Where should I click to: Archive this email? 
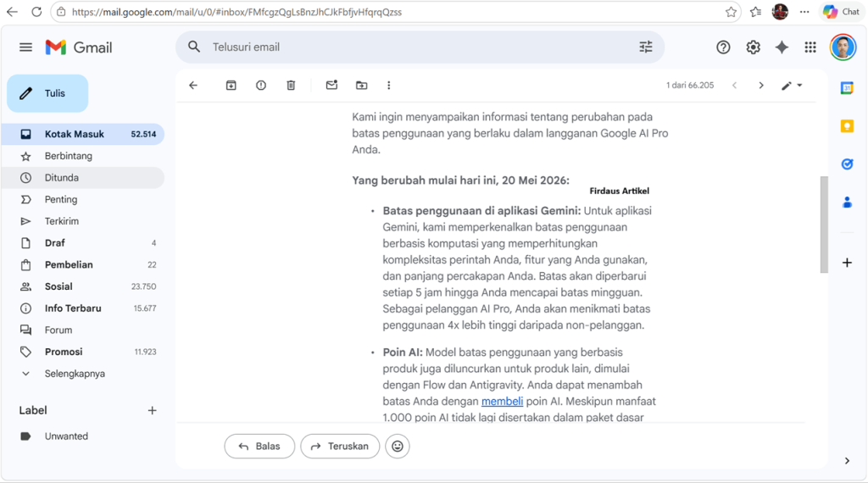pyautogui.click(x=231, y=86)
